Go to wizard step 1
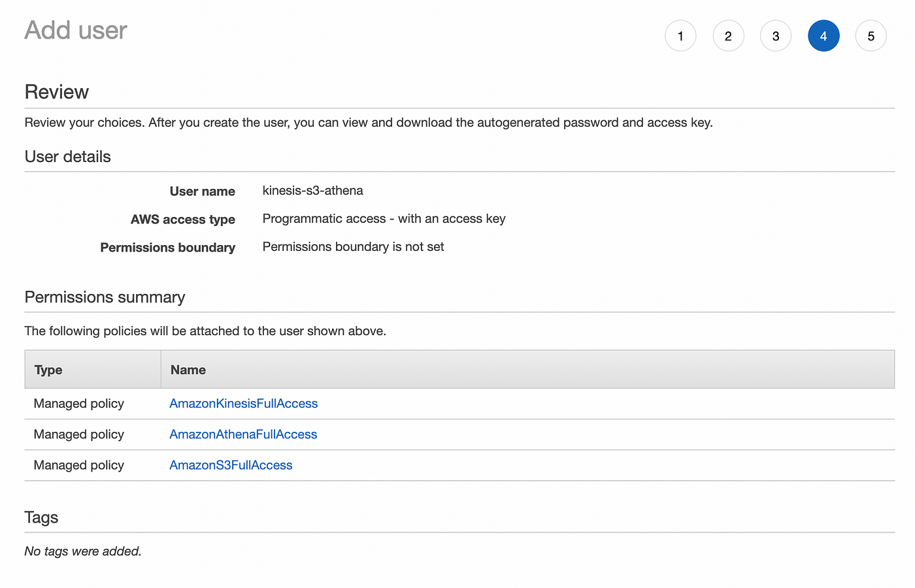The height and width of the screenshot is (588, 915). click(680, 36)
